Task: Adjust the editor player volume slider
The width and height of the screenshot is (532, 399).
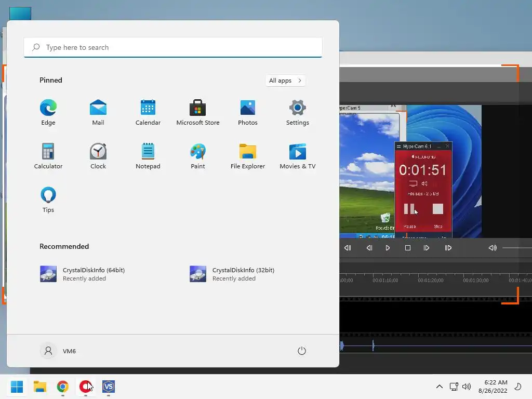Action: click(517, 248)
